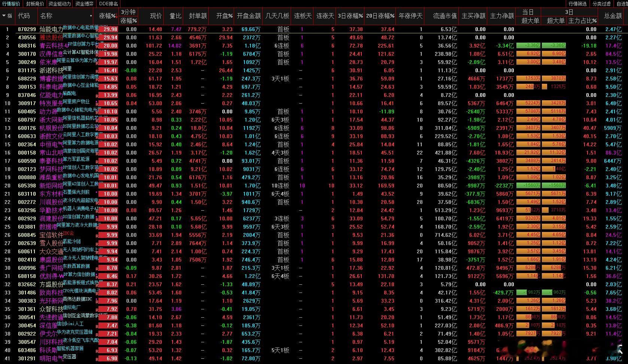Select 科泰电源 stock
The width and height of the screenshot is (628, 364).
click(x=51, y=87)
